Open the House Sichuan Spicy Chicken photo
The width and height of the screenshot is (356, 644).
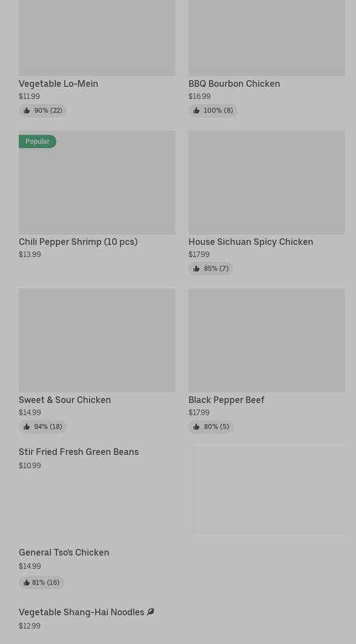tap(266, 182)
